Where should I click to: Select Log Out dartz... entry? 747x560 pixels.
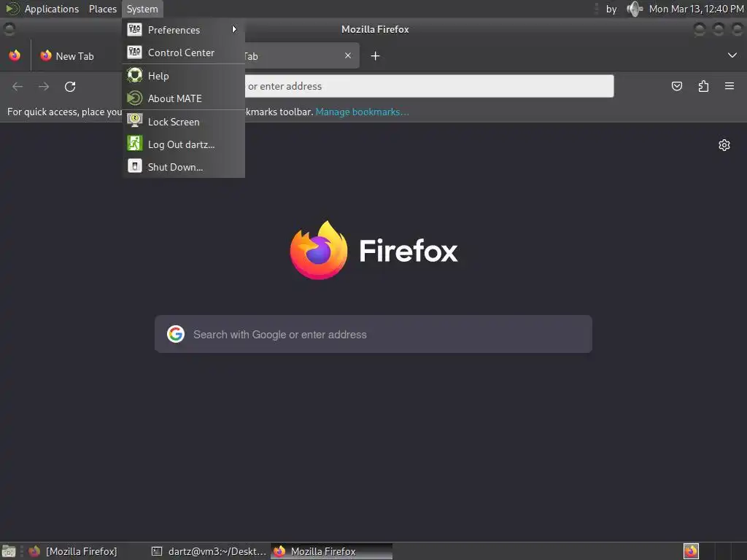click(183, 144)
